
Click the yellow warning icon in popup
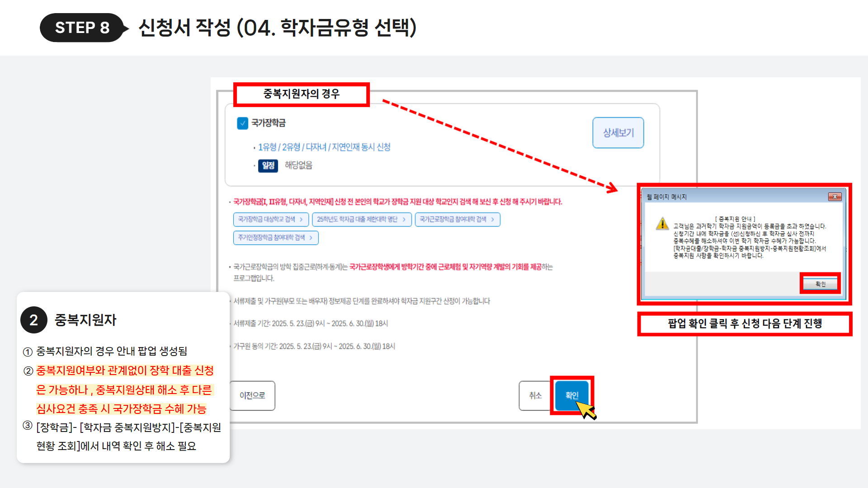tap(662, 224)
